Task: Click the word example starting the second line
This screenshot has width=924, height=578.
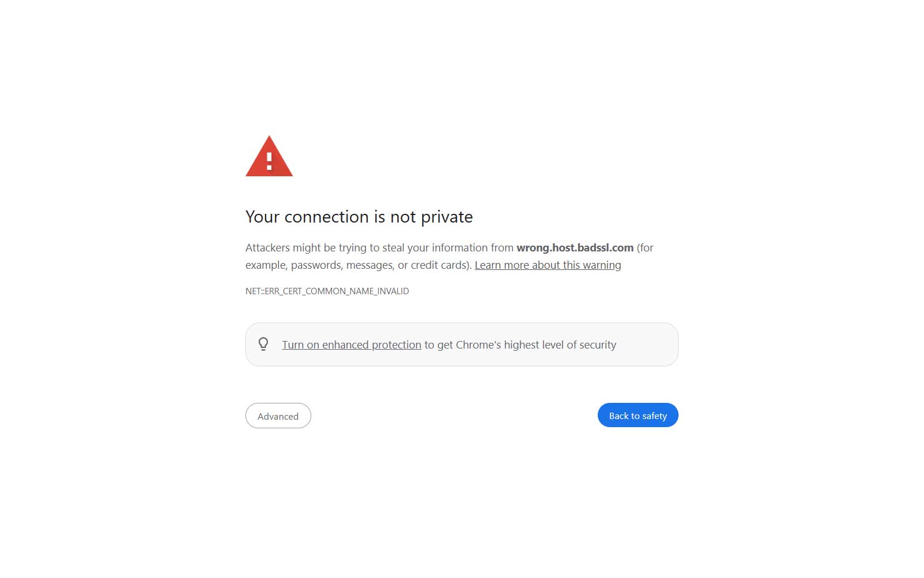Action: coord(267,265)
